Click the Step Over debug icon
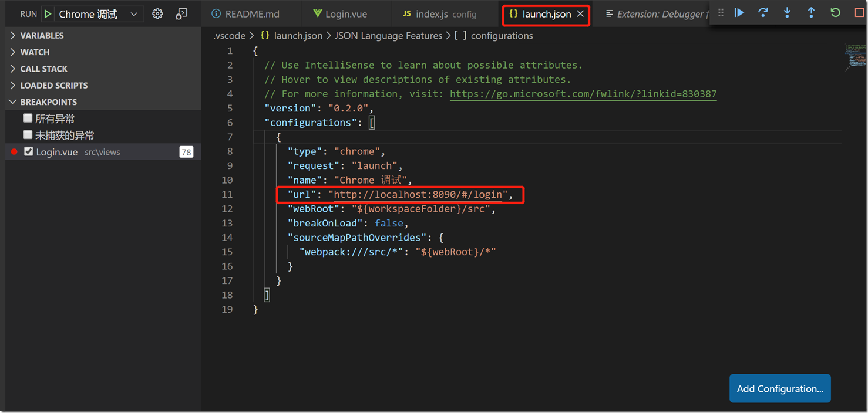The height and width of the screenshot is (413, 868). [x=763, y=12]
